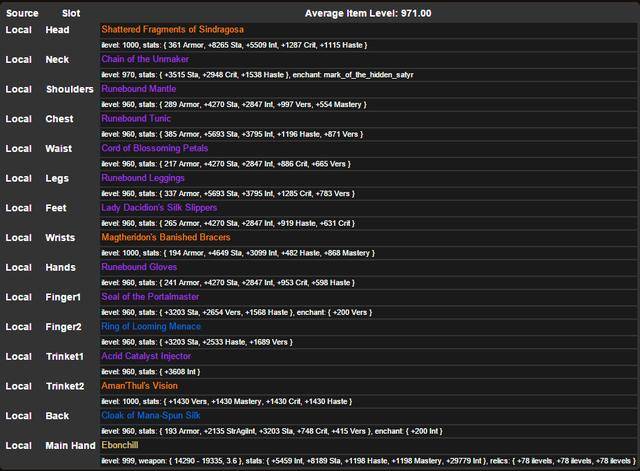This screenshot has width=640, height=471.
Task: Open Lady Dacidion's Silk Slippers link
Action: coord(159,208)
